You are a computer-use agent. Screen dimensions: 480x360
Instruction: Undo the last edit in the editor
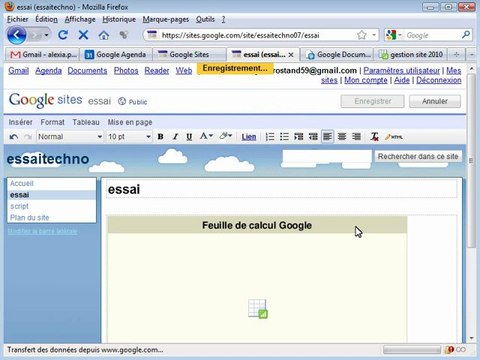[14, 137]
